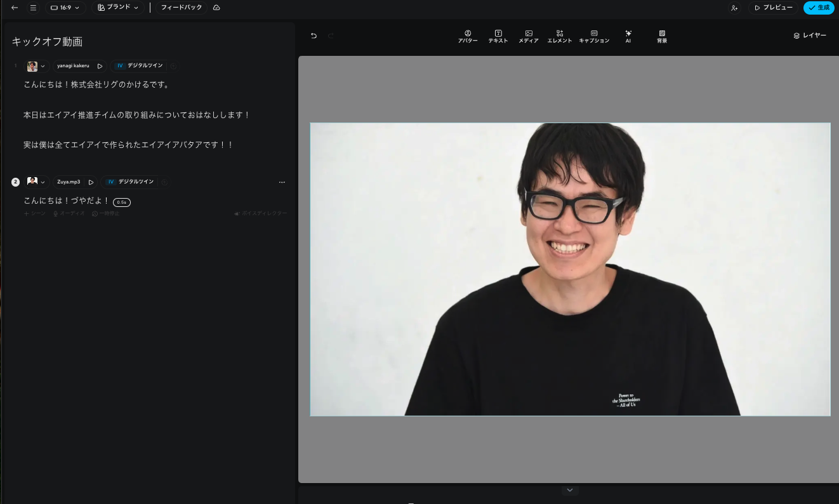This screenshot has height=504, width=839.
Task: Open scene 2 three-dots options menu
Action: point(282,182)
